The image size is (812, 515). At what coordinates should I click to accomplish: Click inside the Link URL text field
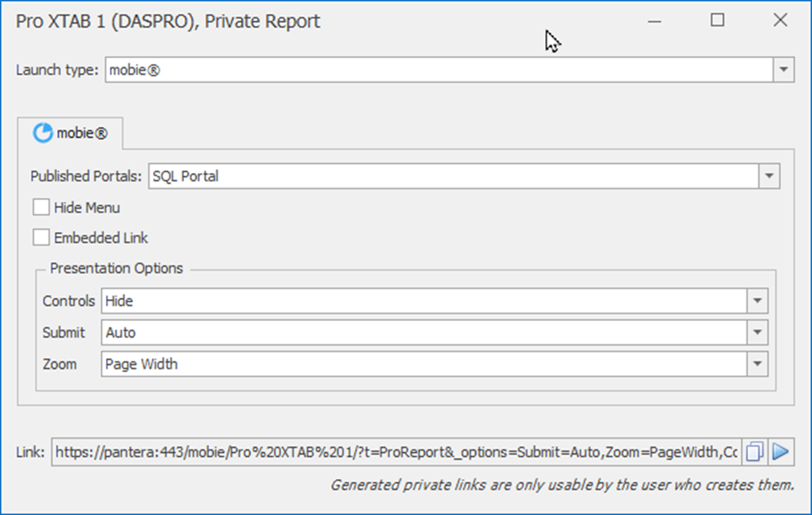point(396,452)
